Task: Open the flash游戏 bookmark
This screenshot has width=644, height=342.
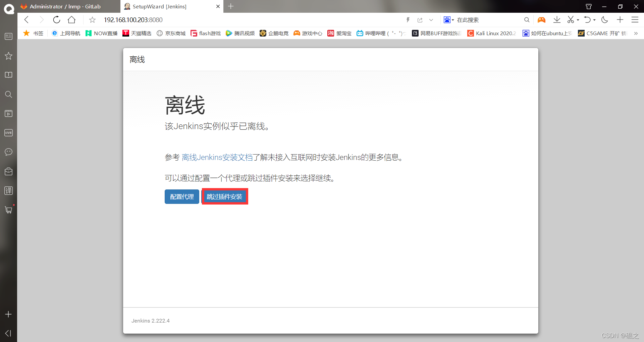Action: (x=206, y=33)
